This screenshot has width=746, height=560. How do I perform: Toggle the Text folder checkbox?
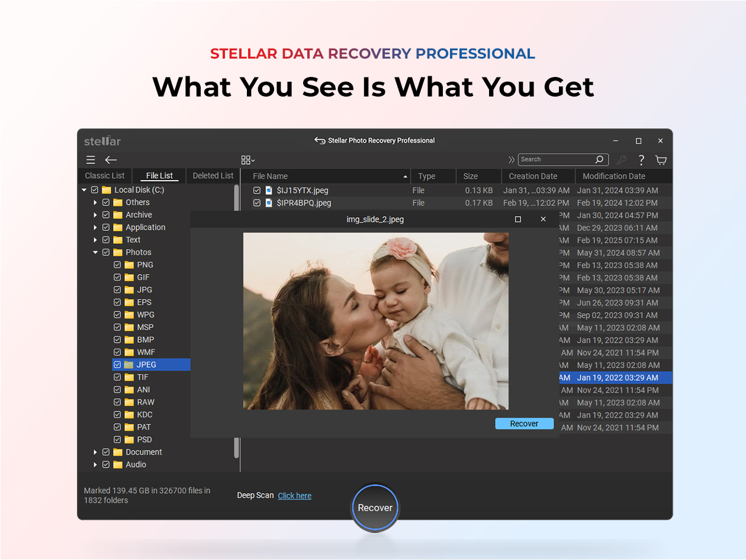point(106,240)
